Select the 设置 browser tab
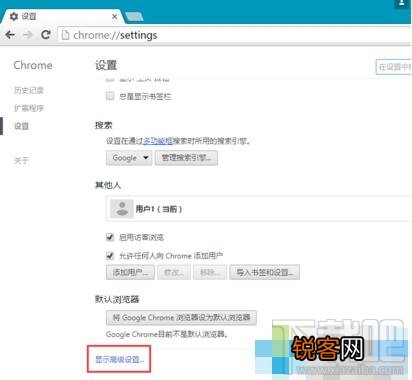This screenshot has height=380, width=412. (x=62, y=16)
